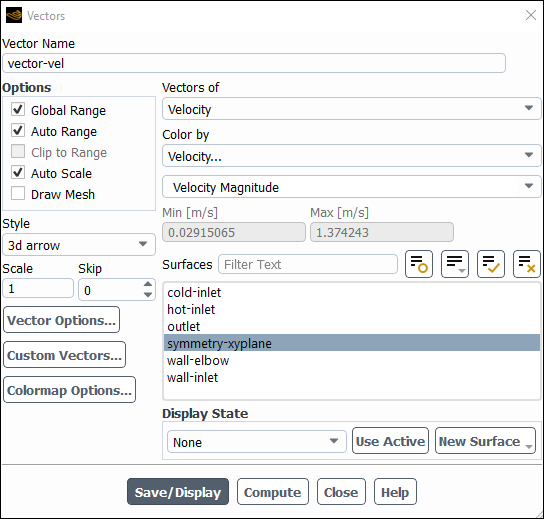
Task: Decrement the Skip value down arrow
Action: pos(148,295)
